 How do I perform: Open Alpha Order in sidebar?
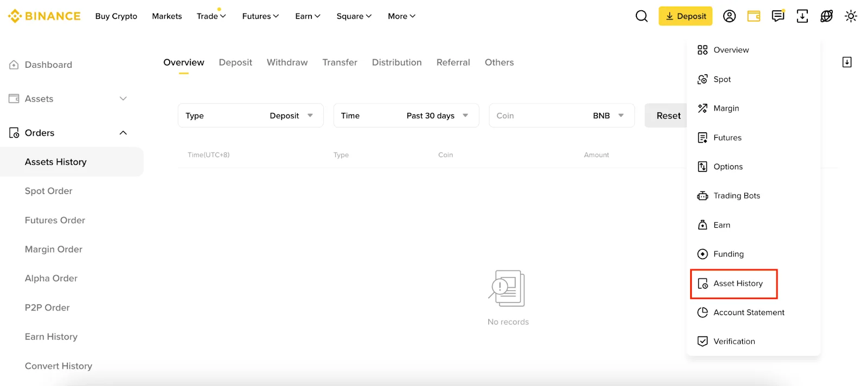(x=51, y=278)
